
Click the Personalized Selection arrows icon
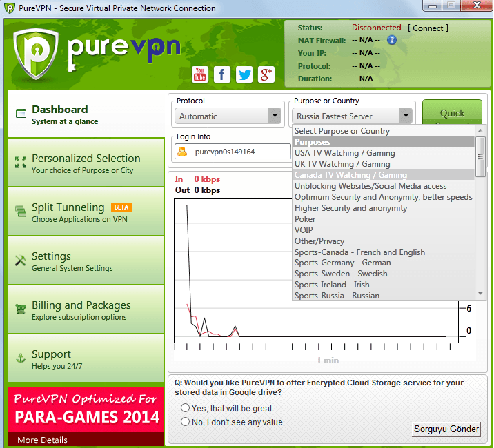21,162
